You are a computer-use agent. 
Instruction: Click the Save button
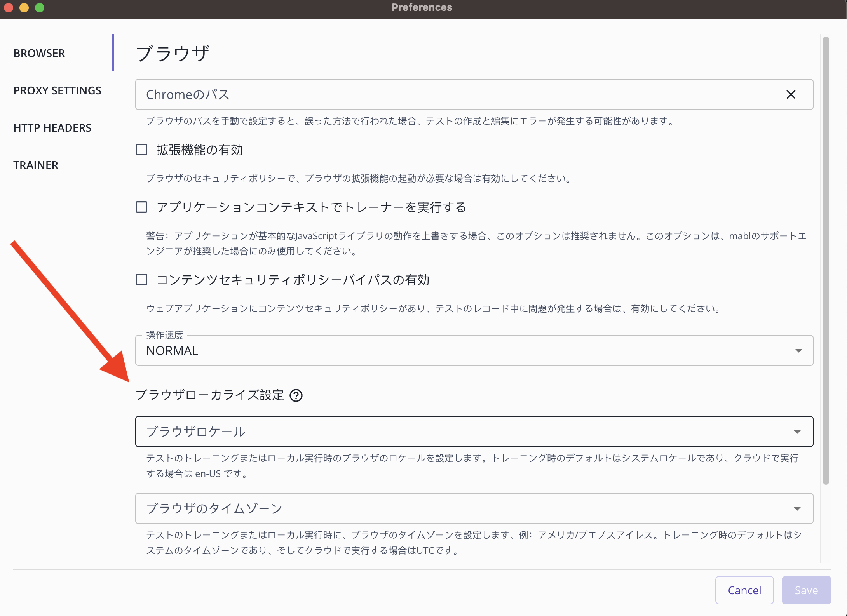[806, 590]
